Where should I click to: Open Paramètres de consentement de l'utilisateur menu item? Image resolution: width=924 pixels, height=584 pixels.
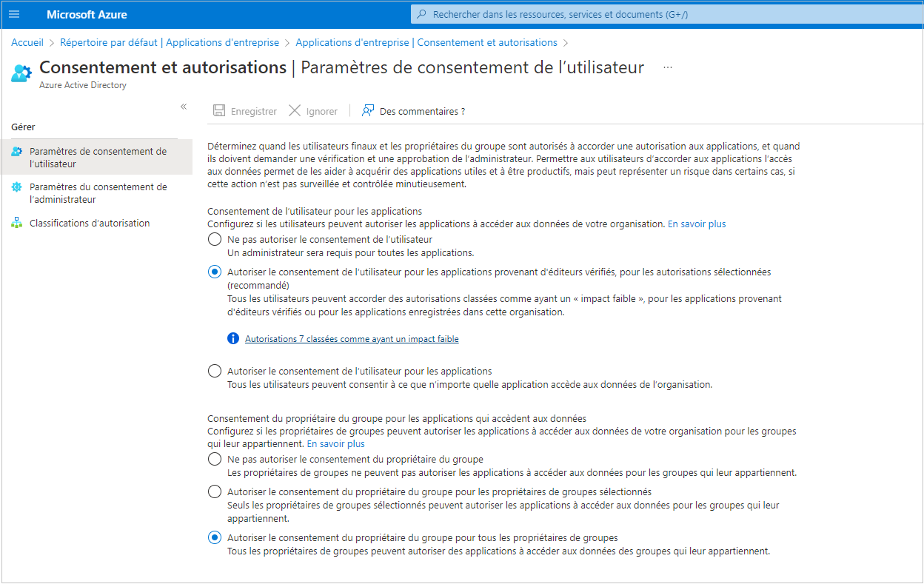tap(98, 158)
